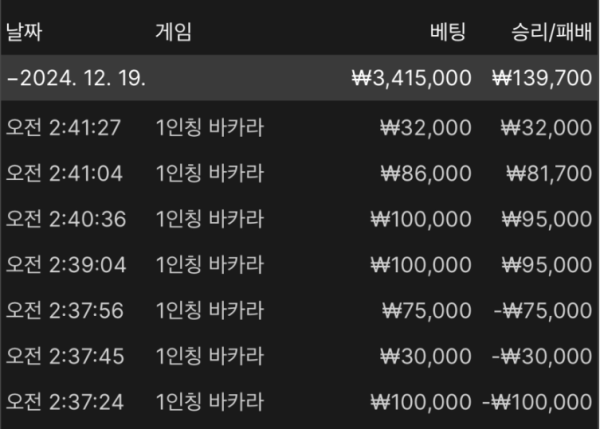
Task: Open the 오전 2:41:04 bet record
Action: tap(300, 173)
